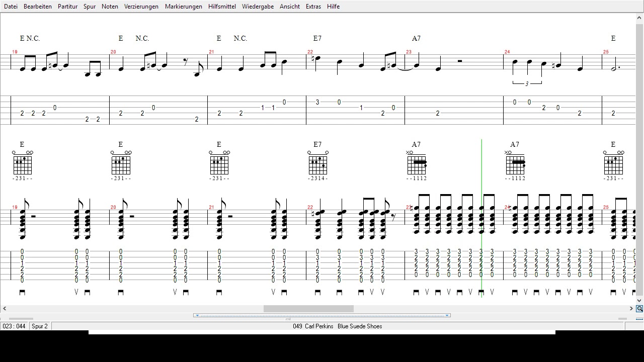Viewport: 644px width, 362px height.
Task: Open the Hilfsmittel menu
Action: 222,7
